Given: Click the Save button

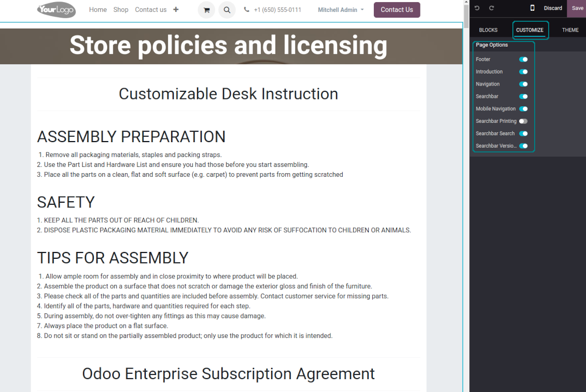Looking at the screenshot, I should click(577, 8).
